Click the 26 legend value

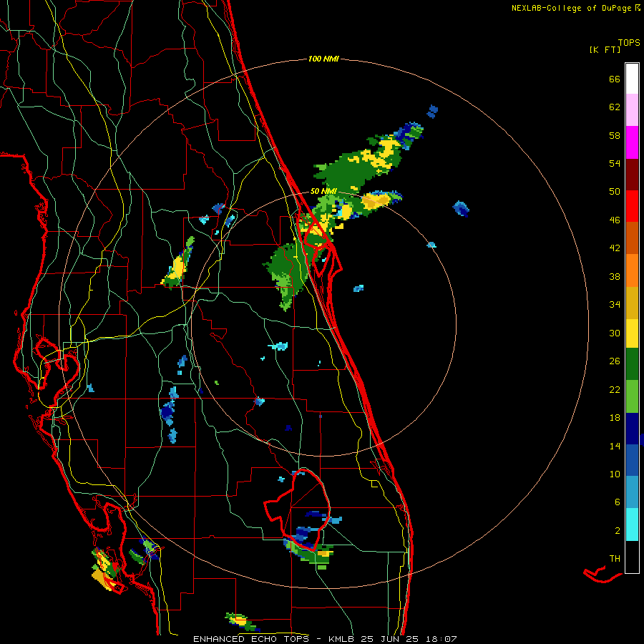[615, 361]
